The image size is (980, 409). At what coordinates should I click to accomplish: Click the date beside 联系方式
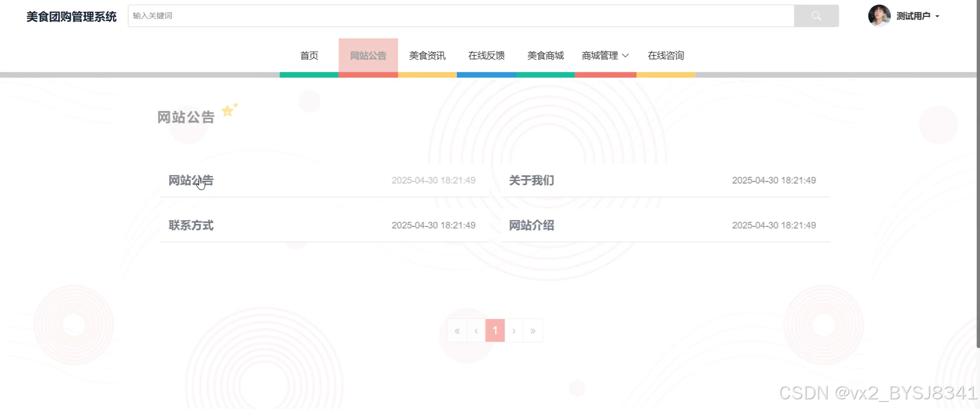(433, 225)
